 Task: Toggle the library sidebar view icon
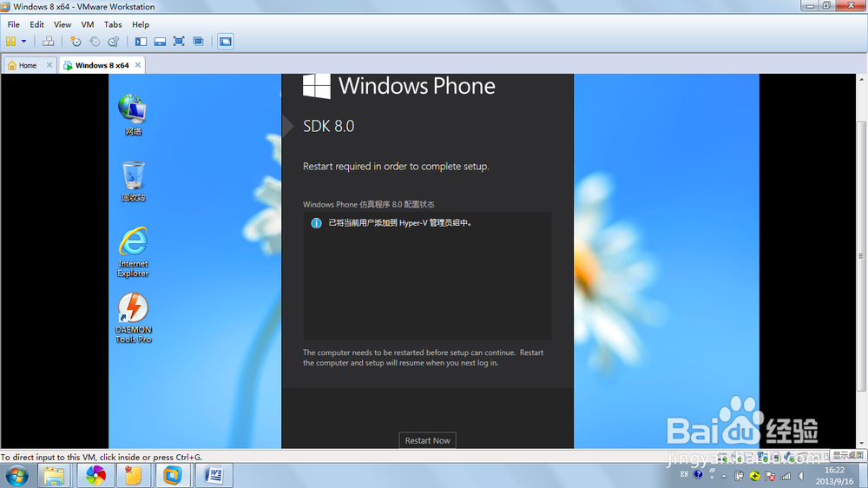tap(141, 42)
